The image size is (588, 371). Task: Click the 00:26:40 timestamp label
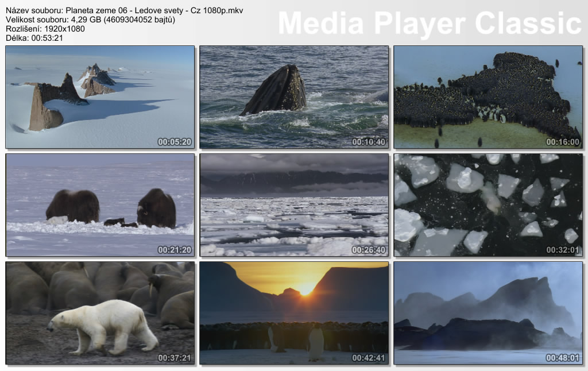coord(369,250)
